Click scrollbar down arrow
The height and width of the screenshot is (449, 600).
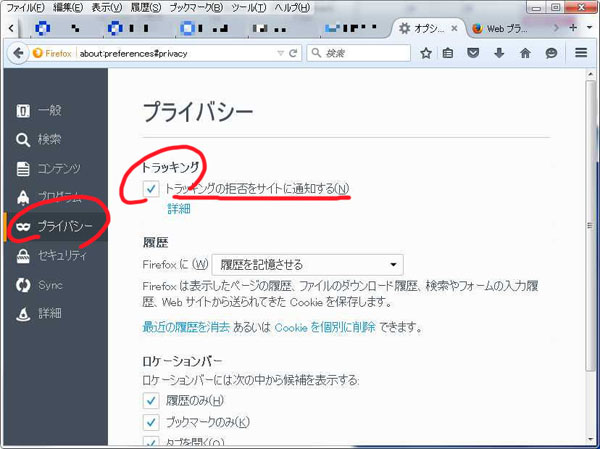pos(590,439)
